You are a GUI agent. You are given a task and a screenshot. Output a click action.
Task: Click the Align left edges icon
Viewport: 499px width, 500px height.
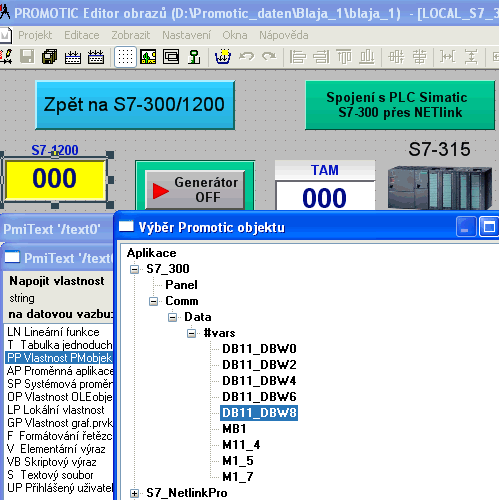pyautogui.click(x=298, y=57)
